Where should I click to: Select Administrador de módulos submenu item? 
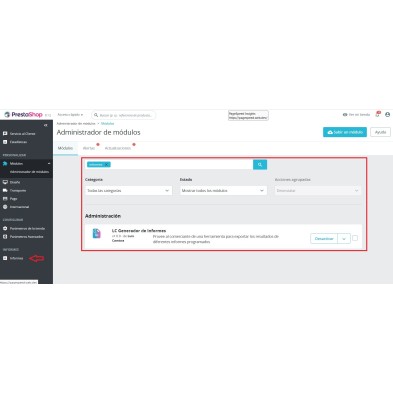click(29, 172)
